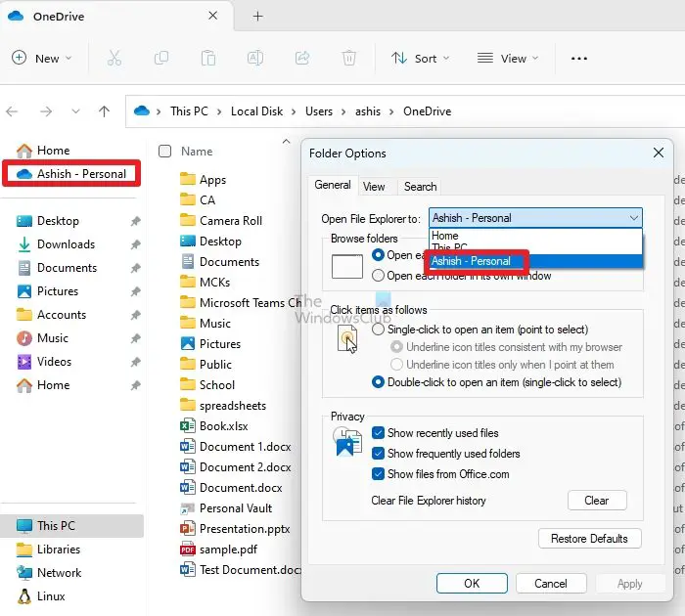This screenshot has width=685, height=616.
Task: Open the Camera Roll folder
Action: [221, 220]
